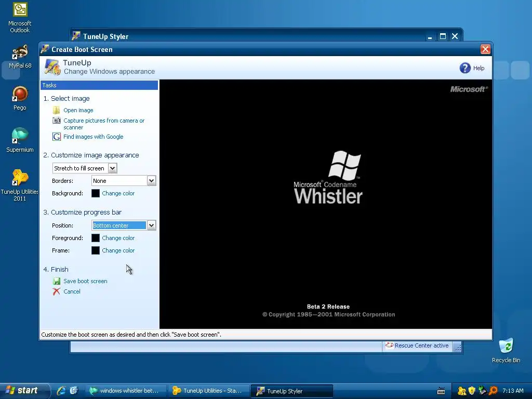Click the Foreground black color swatch
The width and height of the screenshot is (532, 399).
[96, 238]
